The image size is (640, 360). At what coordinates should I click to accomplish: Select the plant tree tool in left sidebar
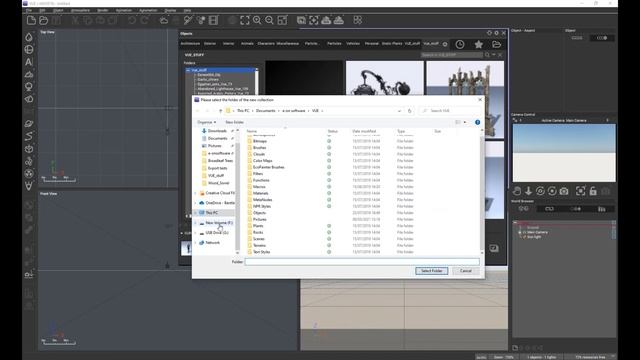[x=29, y=87]
